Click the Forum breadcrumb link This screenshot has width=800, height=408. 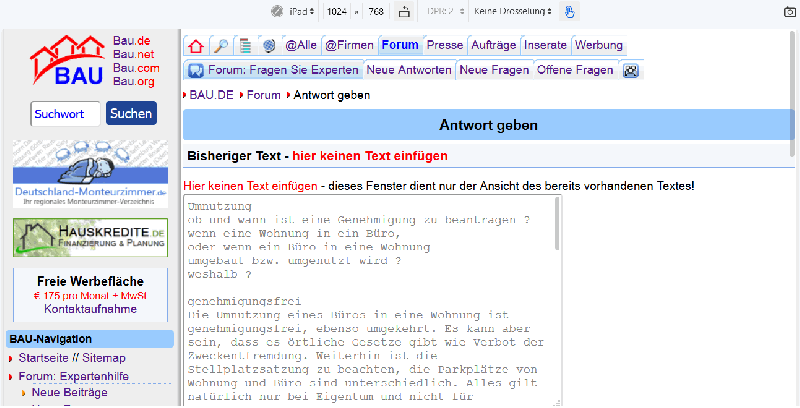point(264,95)
